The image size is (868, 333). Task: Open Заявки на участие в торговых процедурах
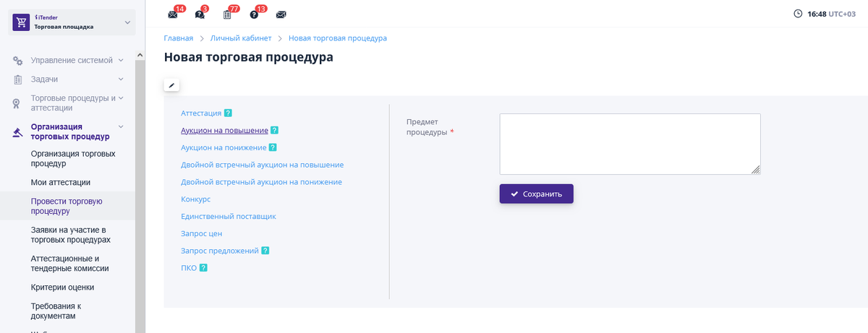pyautogui.click(x=71, y=235)
